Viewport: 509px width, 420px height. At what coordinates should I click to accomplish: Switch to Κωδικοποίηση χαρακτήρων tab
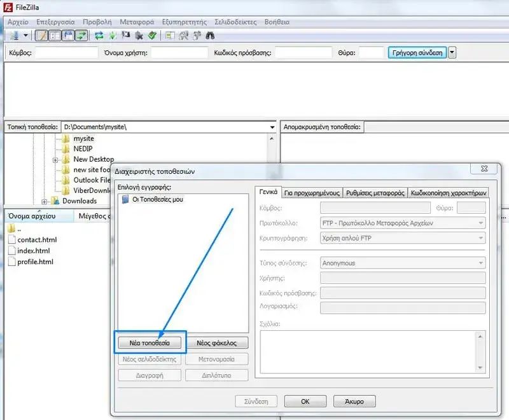pyautogui.click(x=449, y=193)
